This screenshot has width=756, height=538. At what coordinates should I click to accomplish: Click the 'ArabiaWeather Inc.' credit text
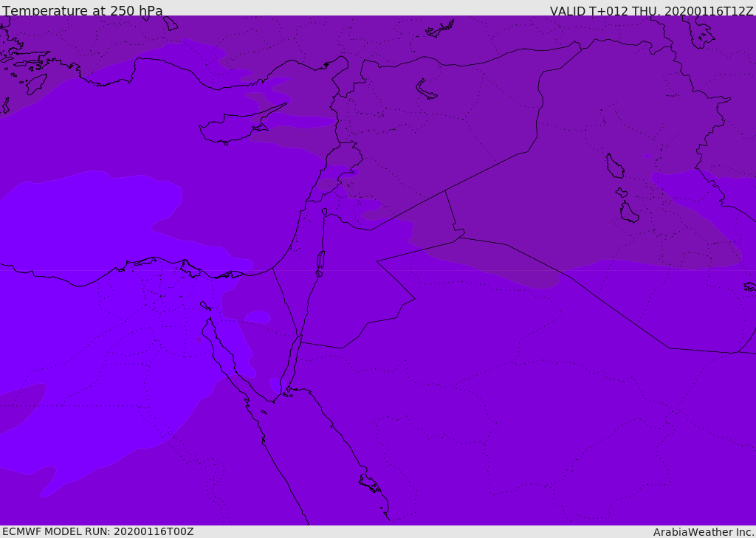coord(704,532)
